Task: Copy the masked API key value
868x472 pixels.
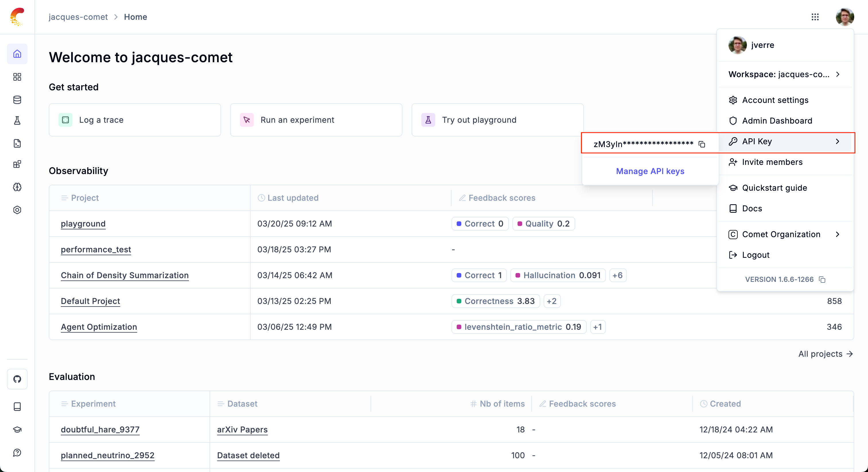Action: 702,144
